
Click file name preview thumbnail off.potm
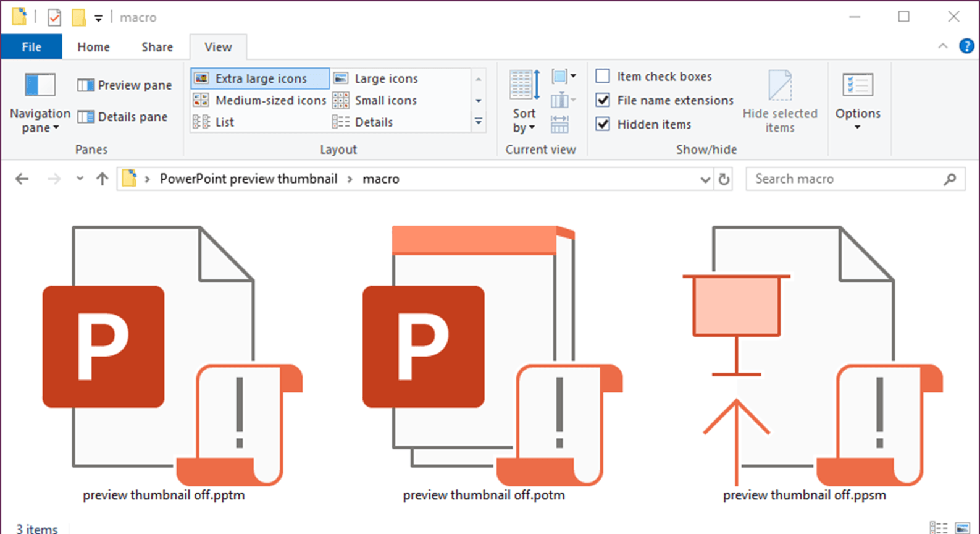(x=484, y=495)
